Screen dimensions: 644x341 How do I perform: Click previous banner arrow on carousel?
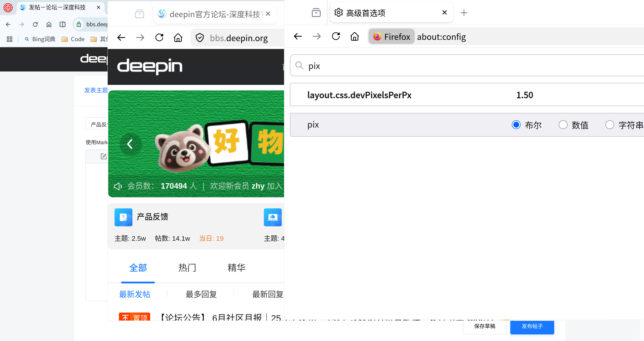(130, 144)
